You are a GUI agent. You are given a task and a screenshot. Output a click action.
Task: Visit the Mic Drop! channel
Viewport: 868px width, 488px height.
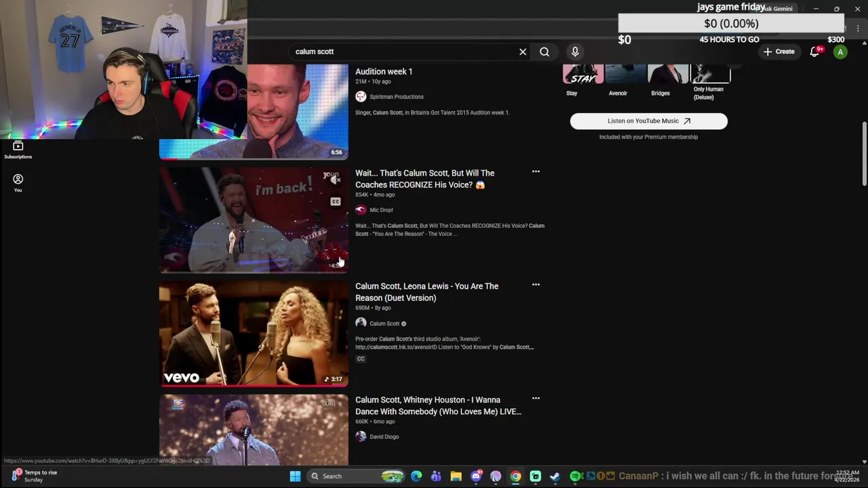coord(381,210)
